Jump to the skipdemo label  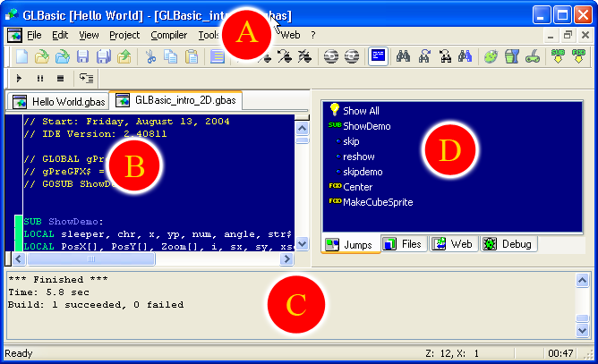[363, 172]
